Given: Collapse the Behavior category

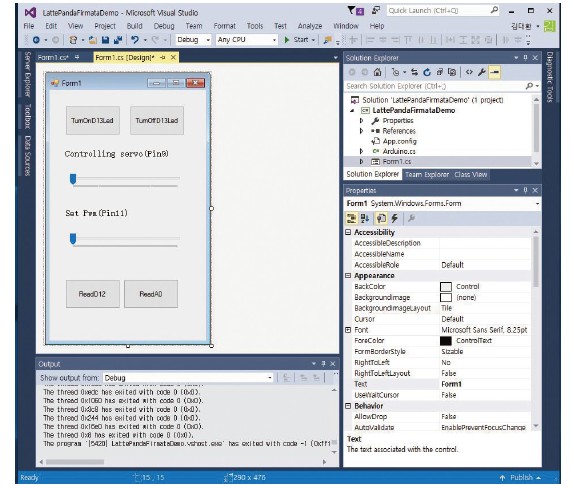Looking at the screenshot, I should (348, 406).
